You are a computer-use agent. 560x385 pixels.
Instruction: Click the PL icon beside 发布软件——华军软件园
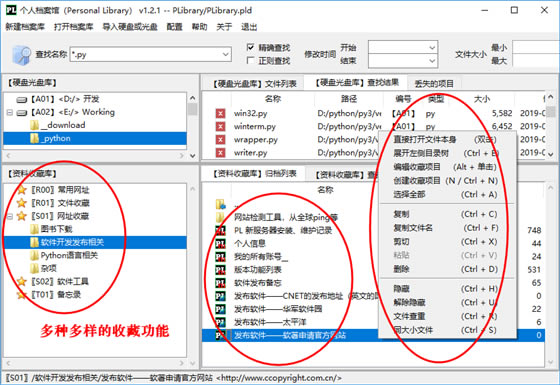[220, 309]
